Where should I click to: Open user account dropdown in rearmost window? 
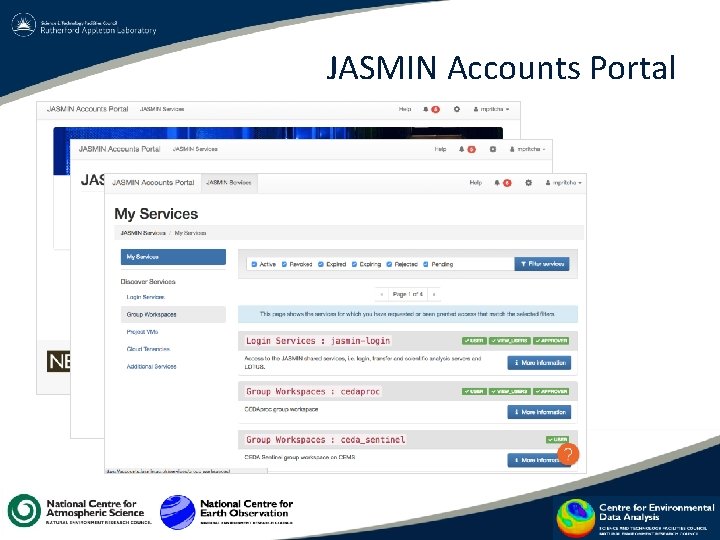491,109
